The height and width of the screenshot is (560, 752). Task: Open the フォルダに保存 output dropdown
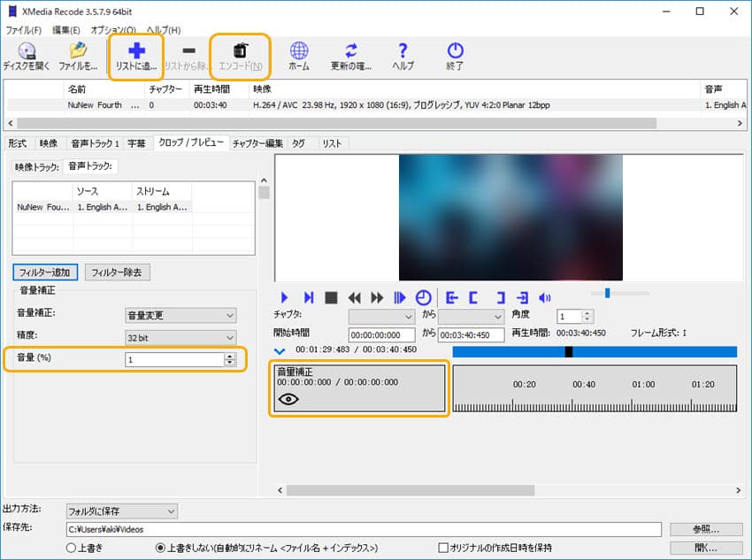(121, 510)
